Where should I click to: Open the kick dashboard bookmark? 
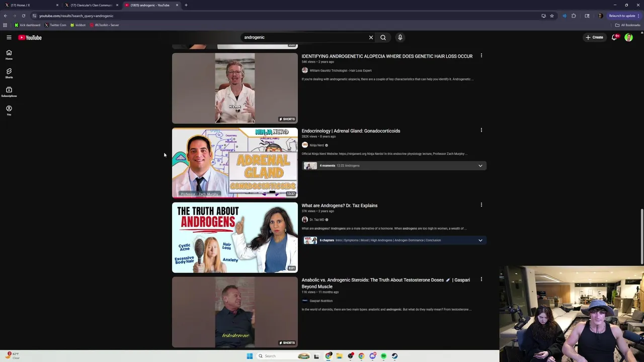pyautogui.click(x=27, y=25)
